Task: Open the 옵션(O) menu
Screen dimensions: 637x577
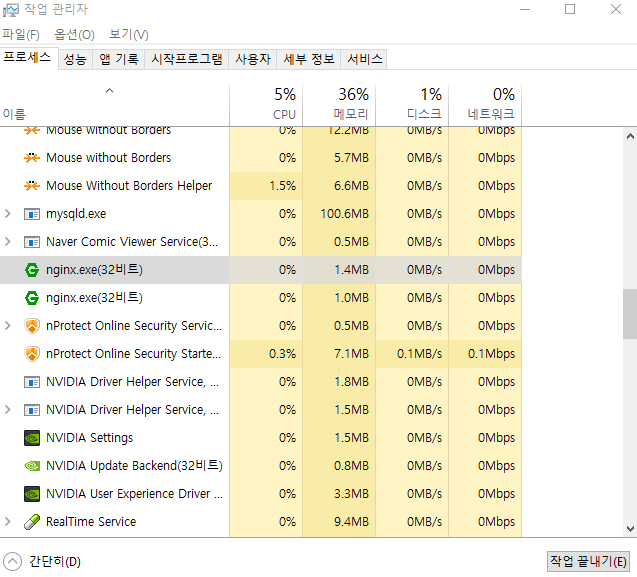Action: 74,35
